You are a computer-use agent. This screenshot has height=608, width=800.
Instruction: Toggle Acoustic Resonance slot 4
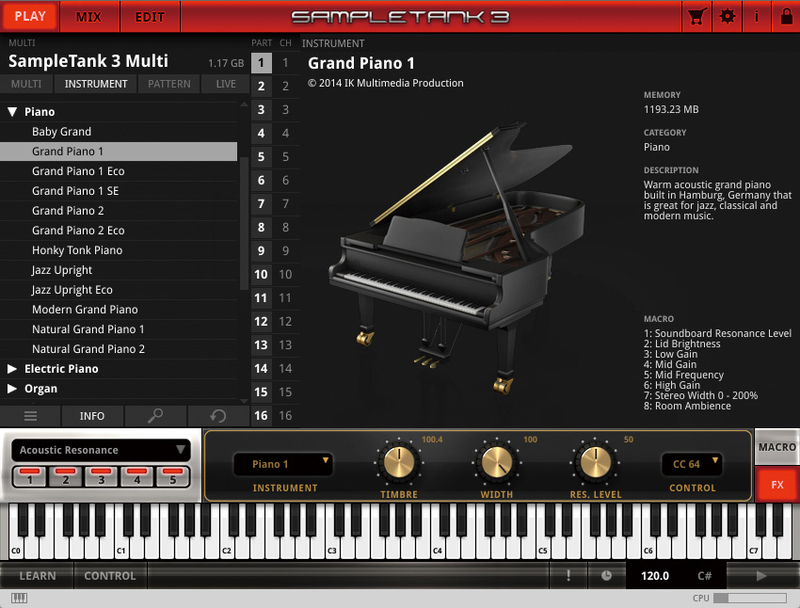pos(137,477)
